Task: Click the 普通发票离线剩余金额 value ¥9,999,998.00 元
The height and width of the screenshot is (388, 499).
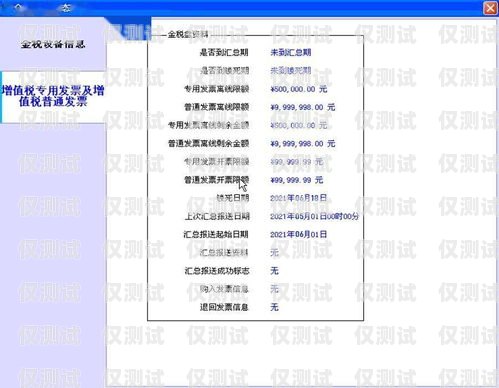Action: pos(303,144)
